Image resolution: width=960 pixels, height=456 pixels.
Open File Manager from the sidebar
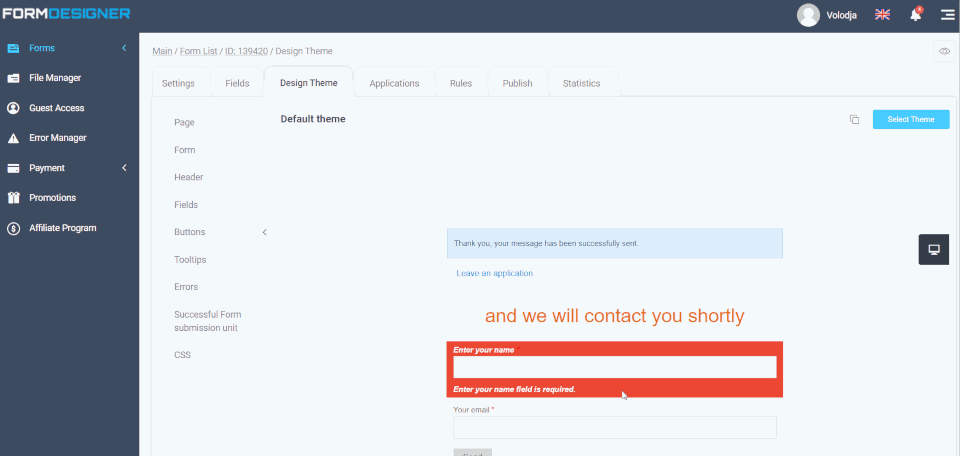(55, 78)
